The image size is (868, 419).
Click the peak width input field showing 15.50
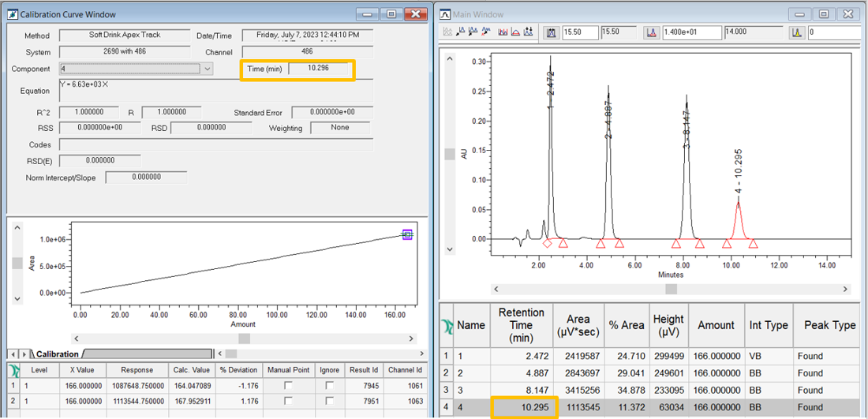point(579,32)
